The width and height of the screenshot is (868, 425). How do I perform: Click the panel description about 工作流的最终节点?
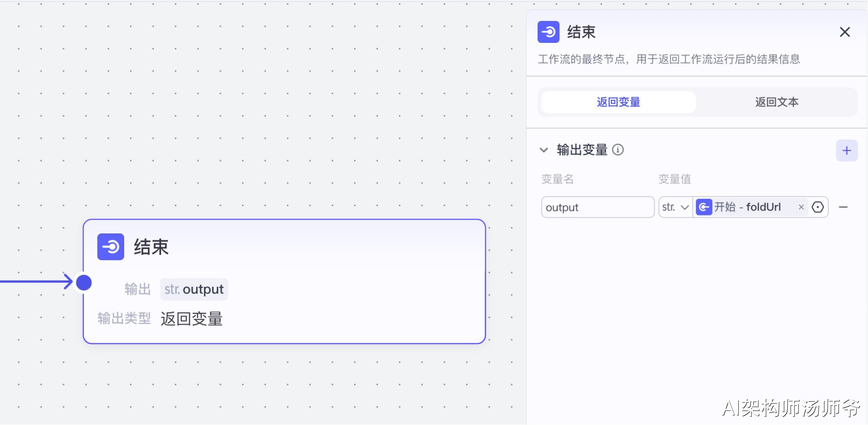[x=669, y=59]
